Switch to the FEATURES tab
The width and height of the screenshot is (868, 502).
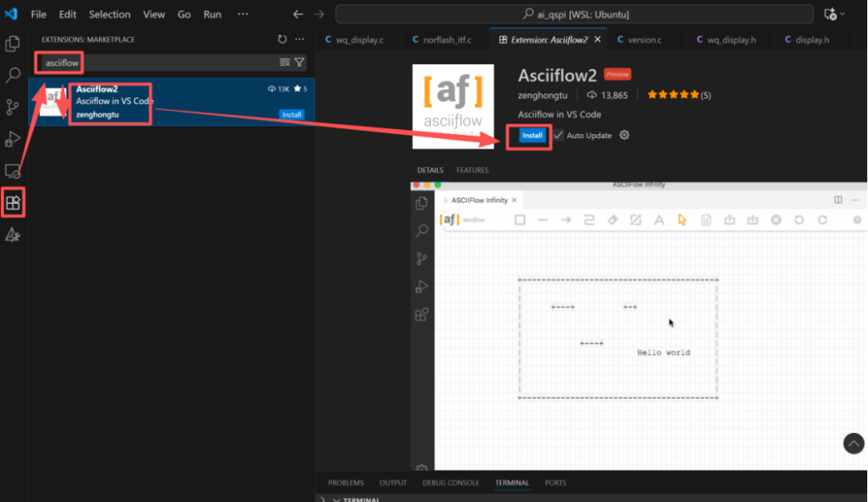[x=473, y=170]
